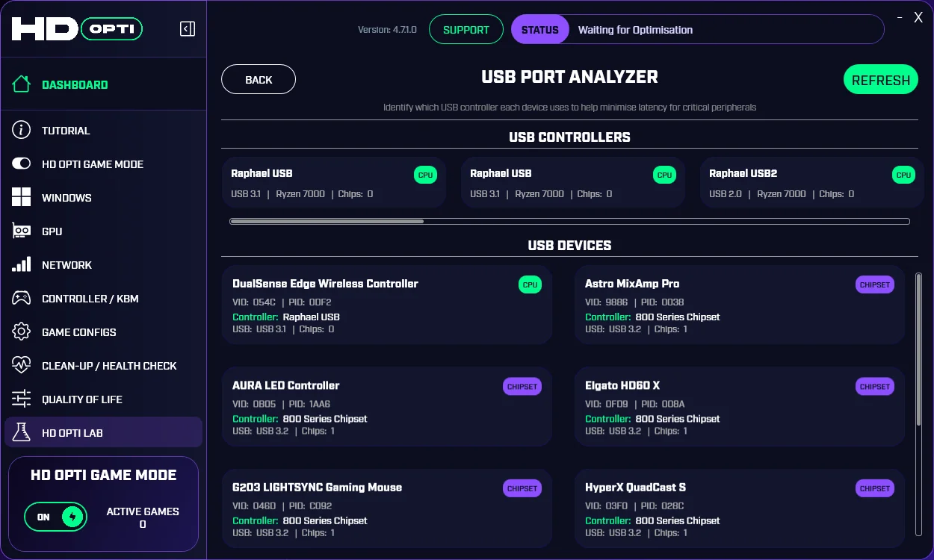Click the green REFRESH button
Image resolution: width=934 pixels, height=560 pixels.
(881, 79)
